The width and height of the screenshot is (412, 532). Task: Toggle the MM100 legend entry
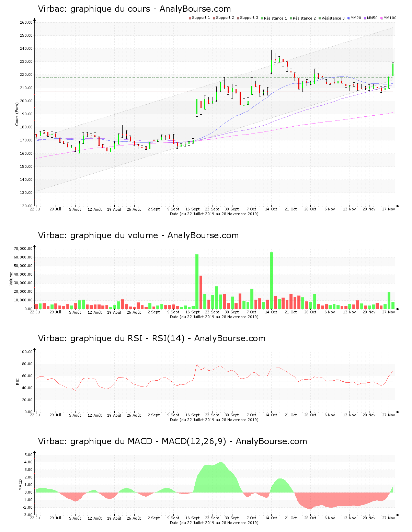click(388, 18)
